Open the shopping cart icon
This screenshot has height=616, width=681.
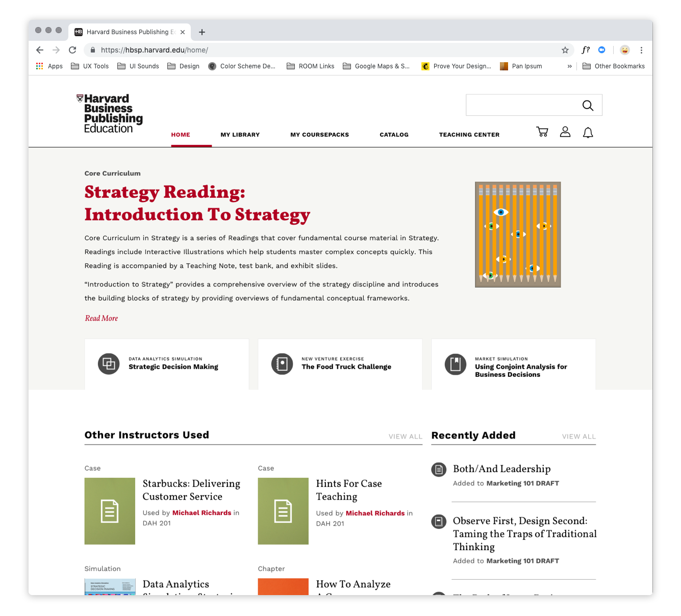[x=542, y=132]
